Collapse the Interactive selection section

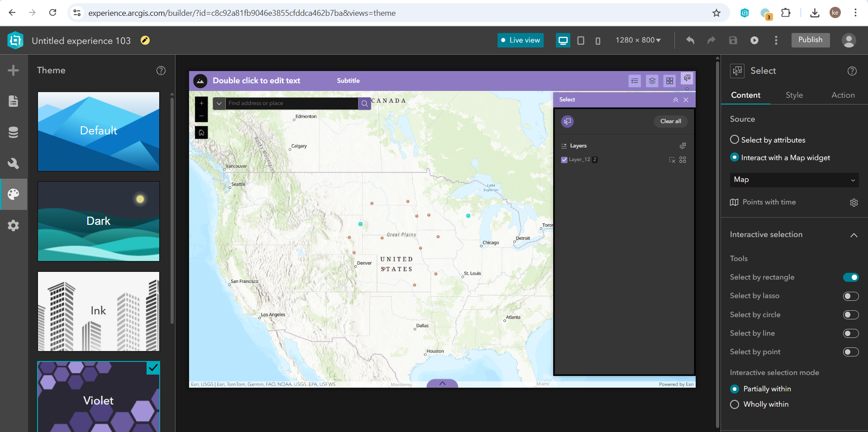click(854, 235)
